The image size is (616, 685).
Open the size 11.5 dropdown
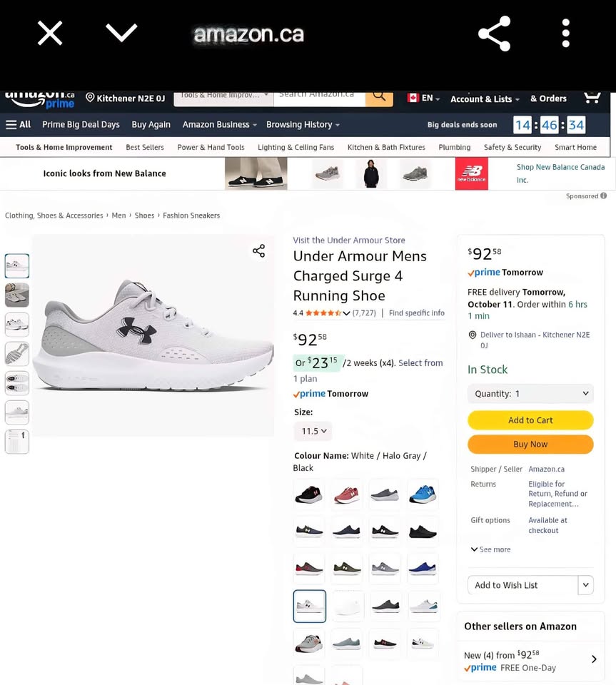[x=313, y=431]
